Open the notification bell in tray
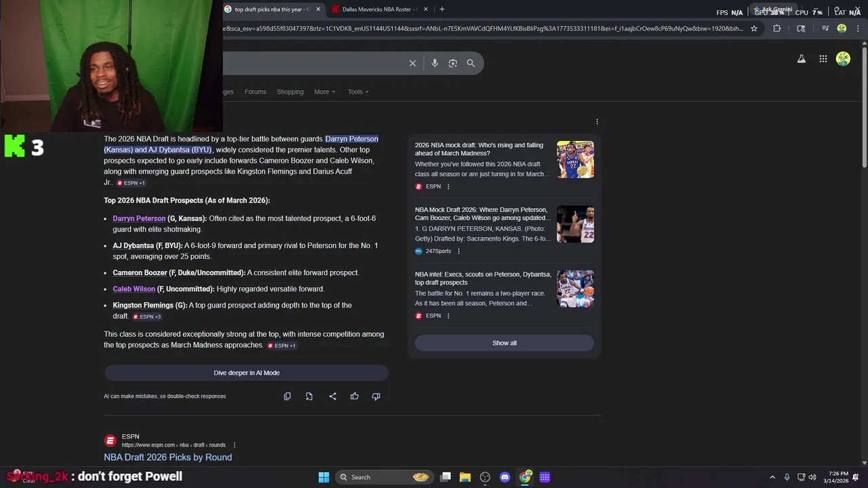This screenshot has width=868, height=488. [856, 477]
